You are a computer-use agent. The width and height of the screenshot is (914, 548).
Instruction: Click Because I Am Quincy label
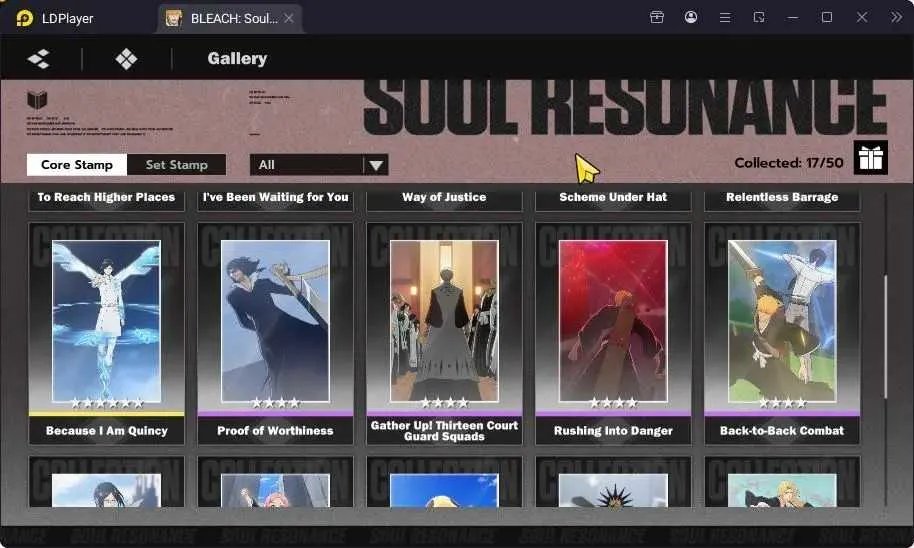pyautogui.click(x=107, y=431)
